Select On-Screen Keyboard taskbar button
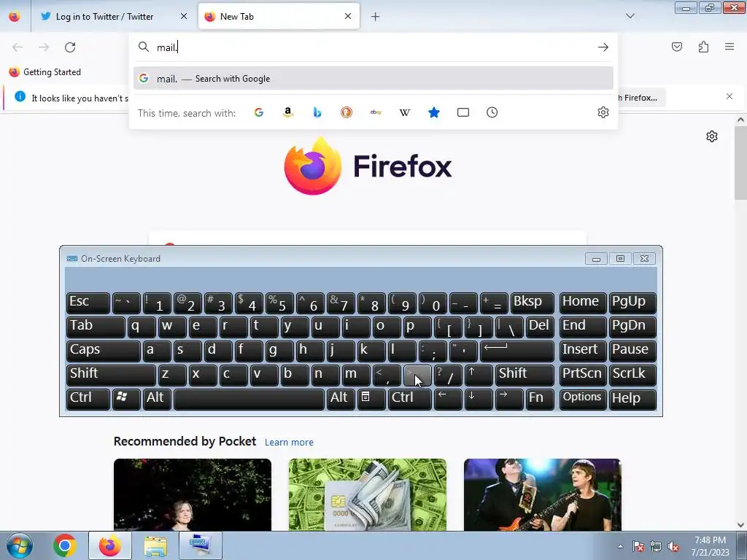This screenshot has height=560, width=747. pos(200,545)
